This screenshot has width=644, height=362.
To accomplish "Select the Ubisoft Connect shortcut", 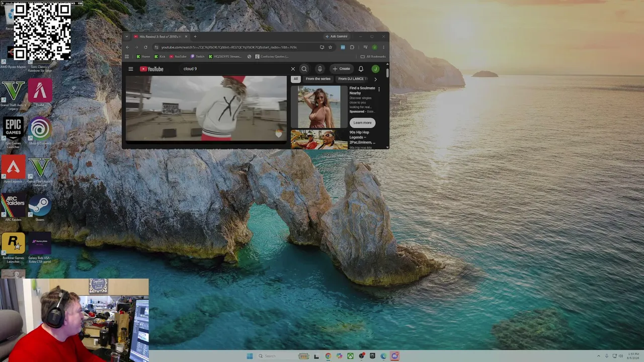I will click(x=40, y=131).
